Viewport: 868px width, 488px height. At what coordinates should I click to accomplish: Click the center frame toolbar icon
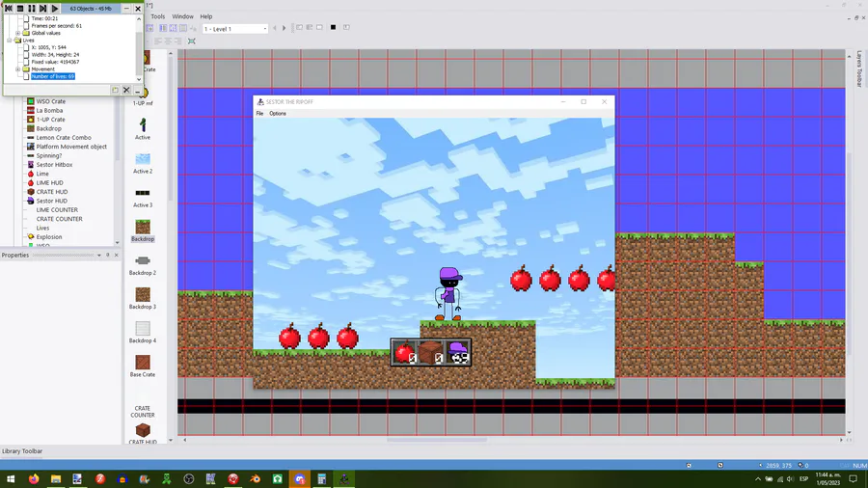[192, 41]
